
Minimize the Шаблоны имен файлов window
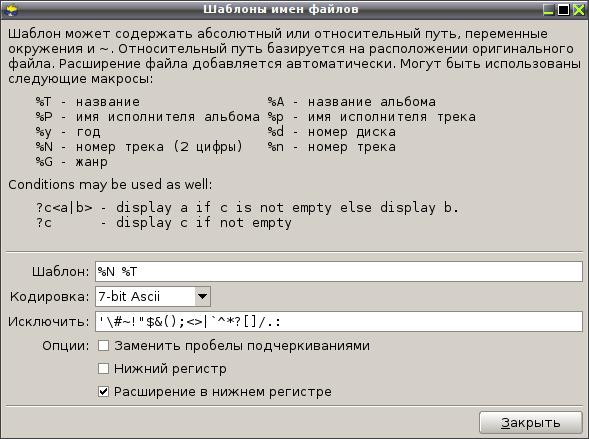click(548, 10)
